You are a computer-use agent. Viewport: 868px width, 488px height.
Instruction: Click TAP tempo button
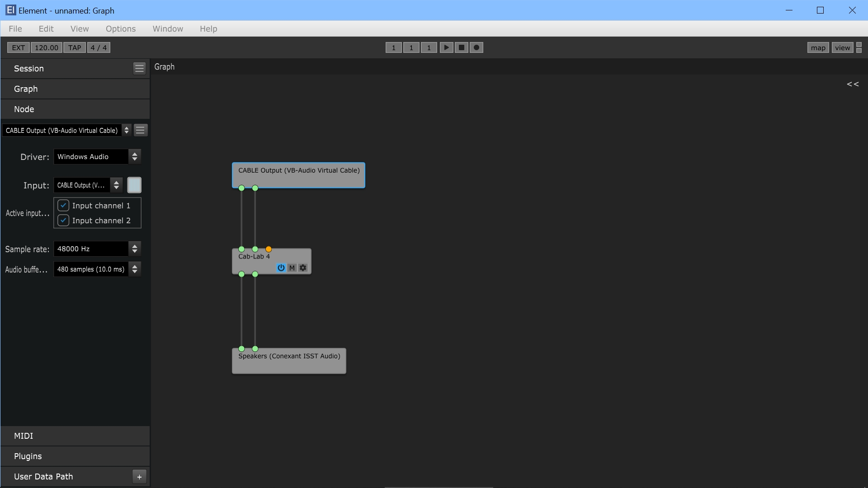(73, 47)
